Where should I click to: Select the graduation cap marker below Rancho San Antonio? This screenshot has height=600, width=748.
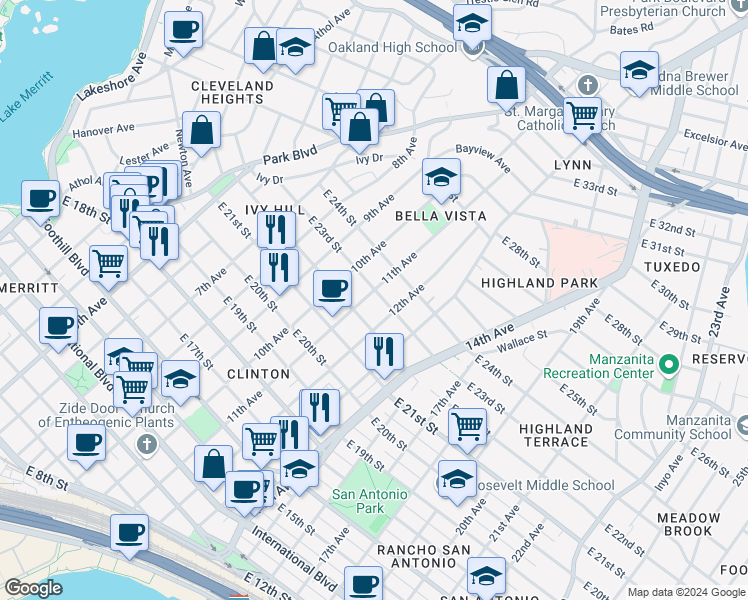click(486, 578)
